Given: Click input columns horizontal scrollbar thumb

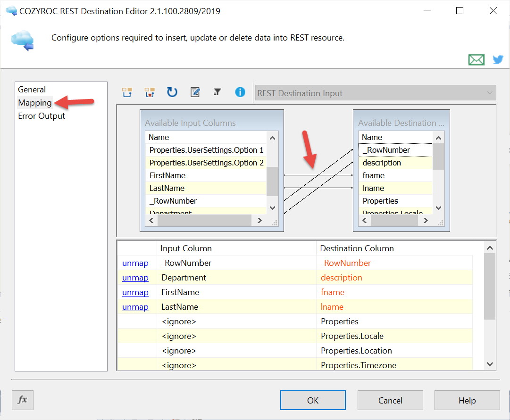Looking at the screenshot, I should click(204, 220).
